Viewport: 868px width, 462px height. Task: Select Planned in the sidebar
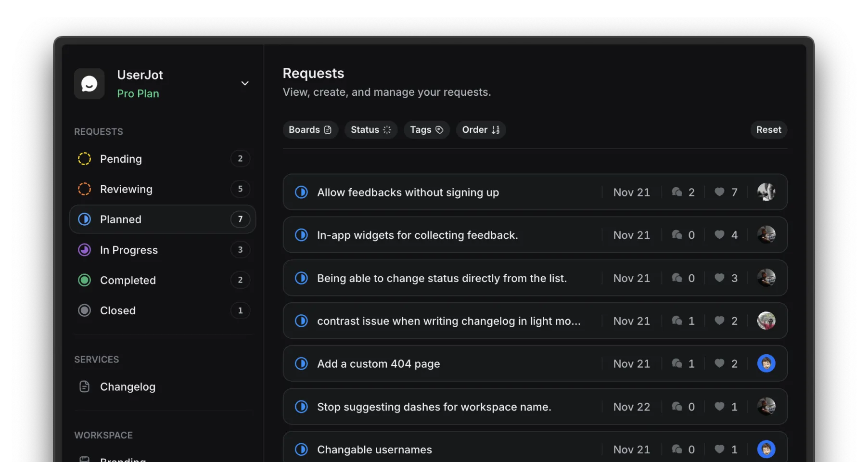click(x=163, y=219)
